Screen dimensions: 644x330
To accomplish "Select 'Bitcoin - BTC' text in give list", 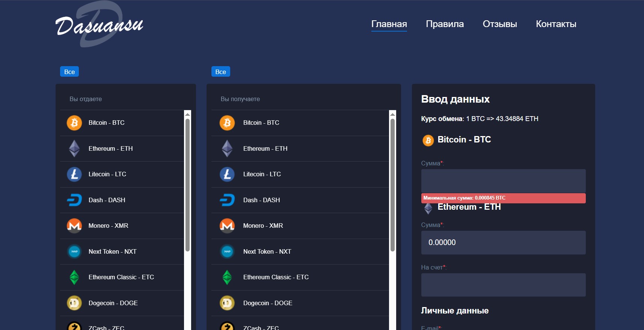I will pos(107,123).
